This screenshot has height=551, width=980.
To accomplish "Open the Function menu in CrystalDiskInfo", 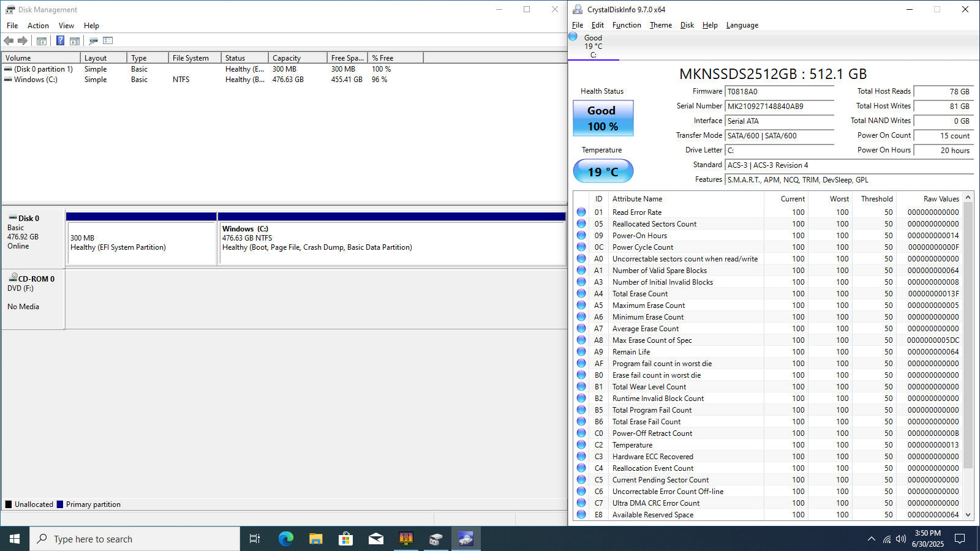I will tap(627, 25).
